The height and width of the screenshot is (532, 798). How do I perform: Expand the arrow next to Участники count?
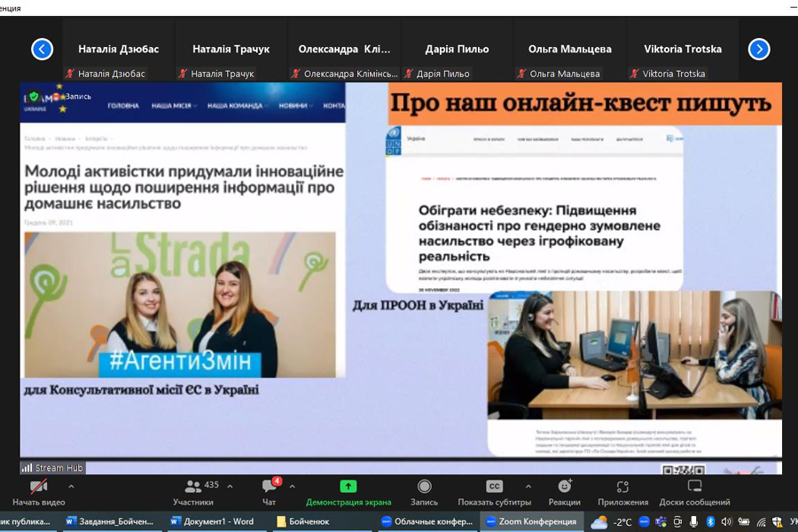point(230,487)
